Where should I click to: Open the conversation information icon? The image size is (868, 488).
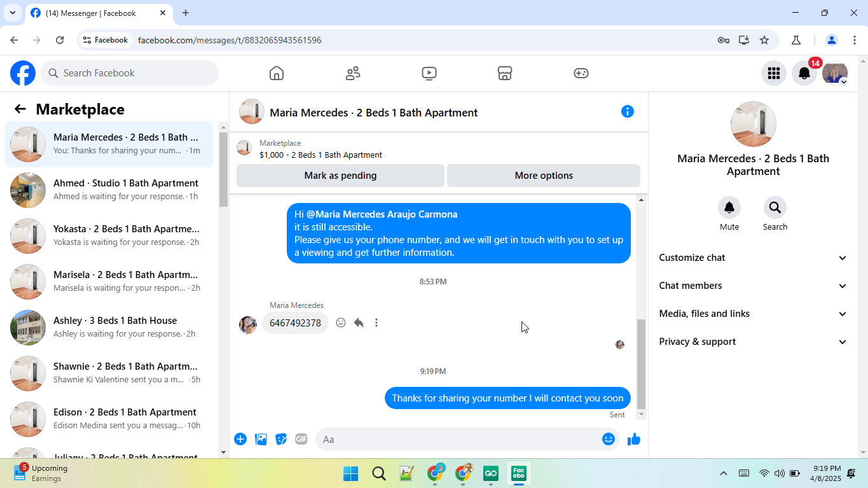click(x=628, y=111)
